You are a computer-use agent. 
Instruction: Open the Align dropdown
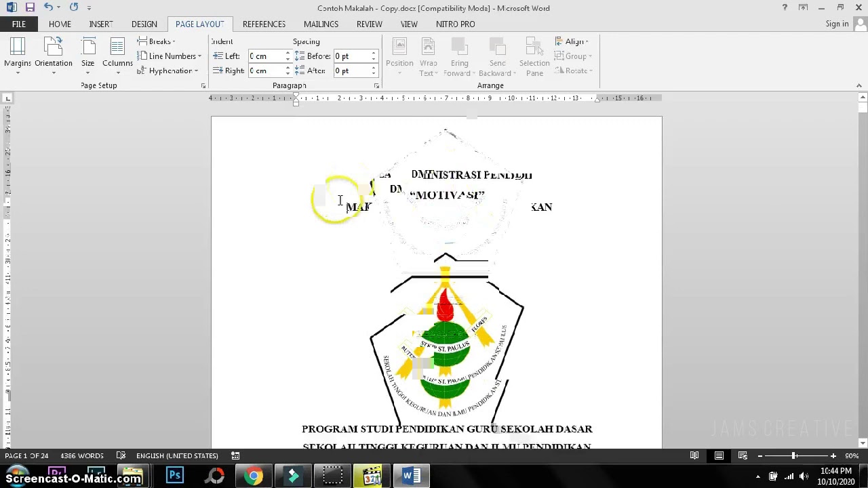[x=572, y=41]
